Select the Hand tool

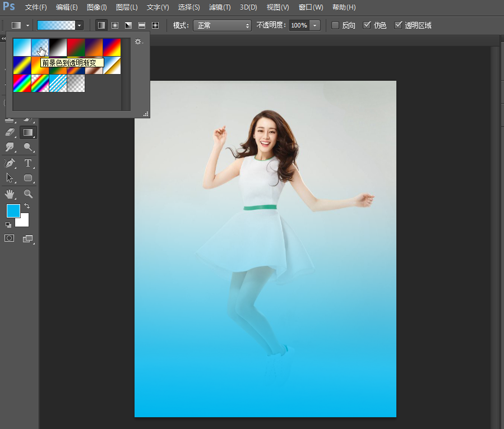click(10, 193)
